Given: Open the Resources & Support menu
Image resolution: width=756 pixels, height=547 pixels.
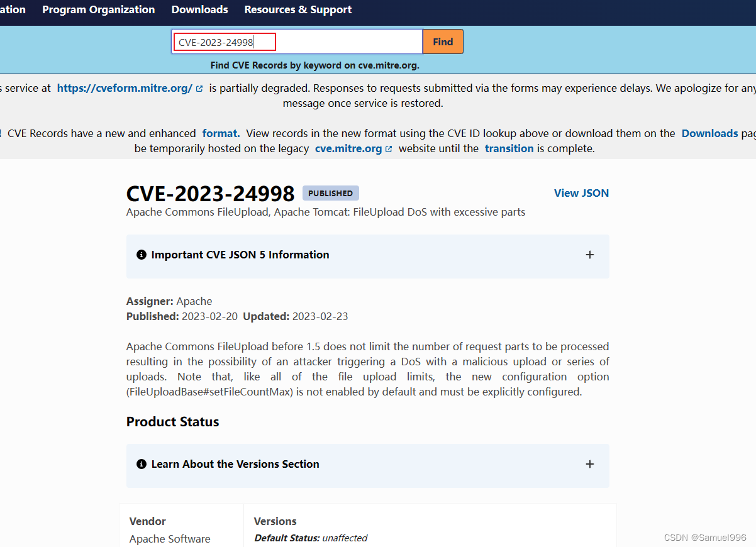Looking at the screenshot, I should (298, 9).
